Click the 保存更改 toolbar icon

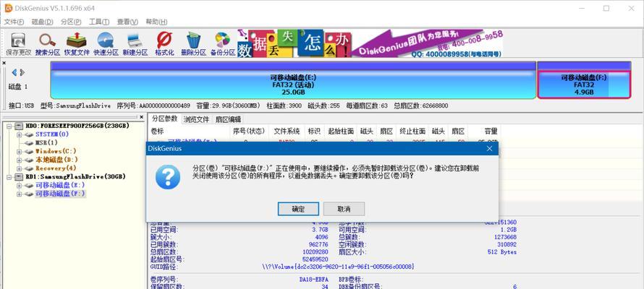pos(19,44)
